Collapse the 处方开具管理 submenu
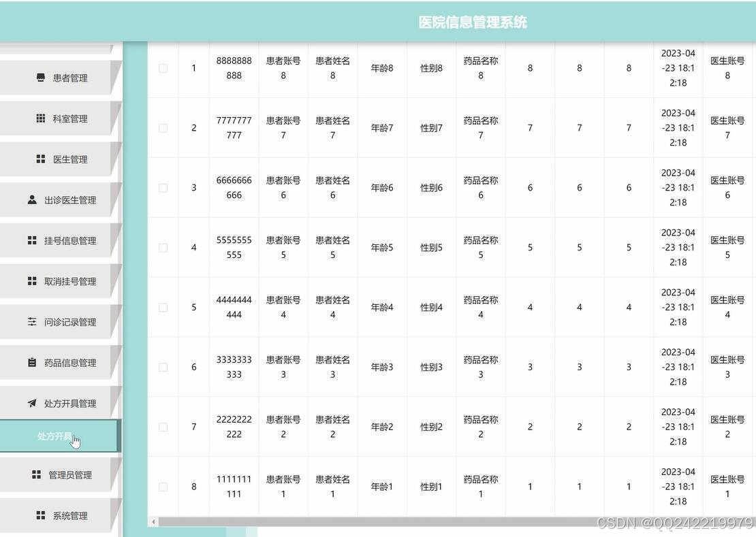Image resolution: width=756 pixels, height=537 pixels. (x=60, y=403)
